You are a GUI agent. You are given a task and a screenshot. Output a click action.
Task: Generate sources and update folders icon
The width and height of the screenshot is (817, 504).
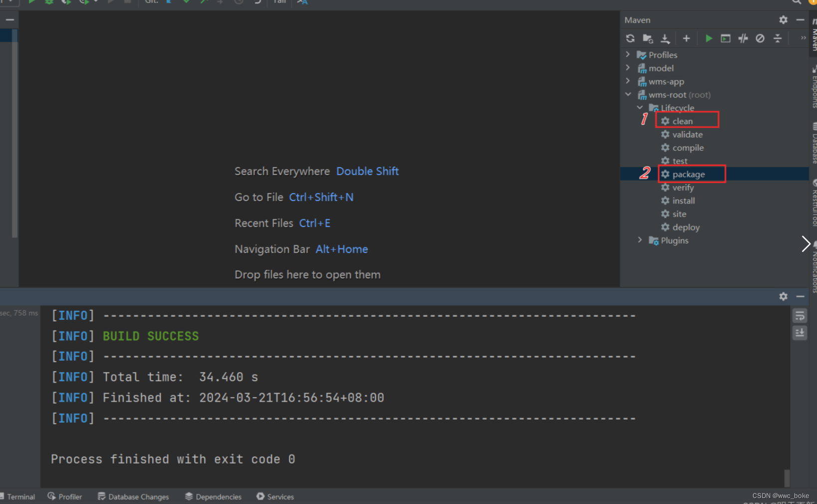648,38
